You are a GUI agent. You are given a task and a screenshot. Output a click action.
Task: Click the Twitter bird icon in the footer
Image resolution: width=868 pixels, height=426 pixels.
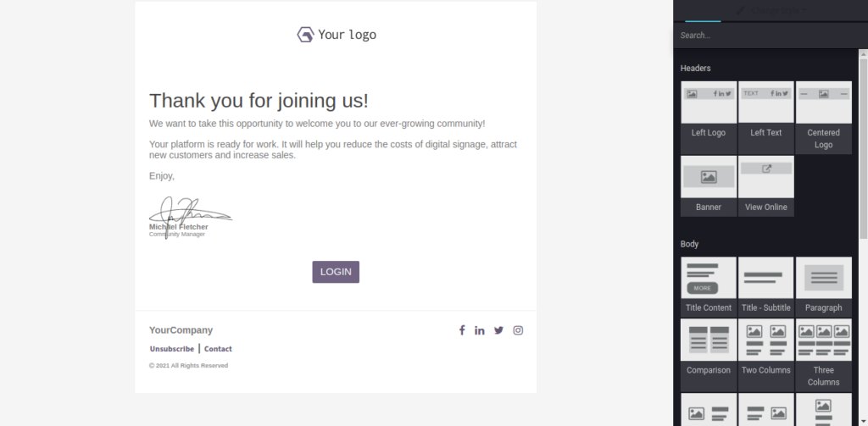point(498,330)
